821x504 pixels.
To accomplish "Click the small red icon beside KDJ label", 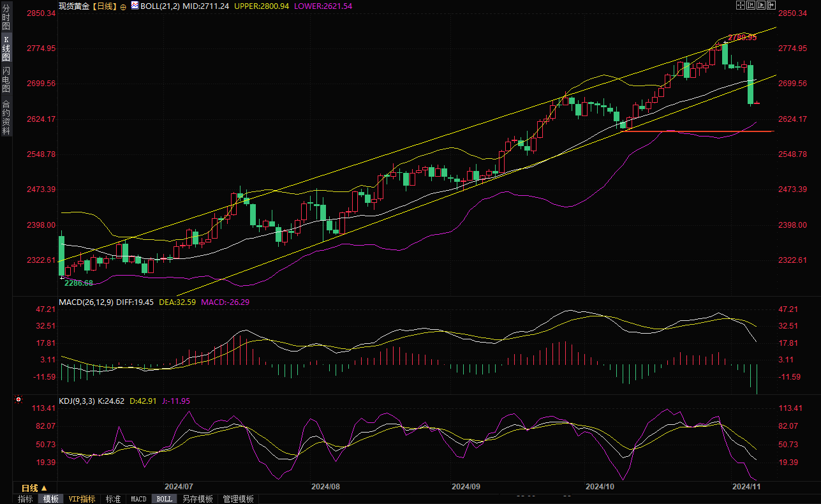I will [18, 401].
